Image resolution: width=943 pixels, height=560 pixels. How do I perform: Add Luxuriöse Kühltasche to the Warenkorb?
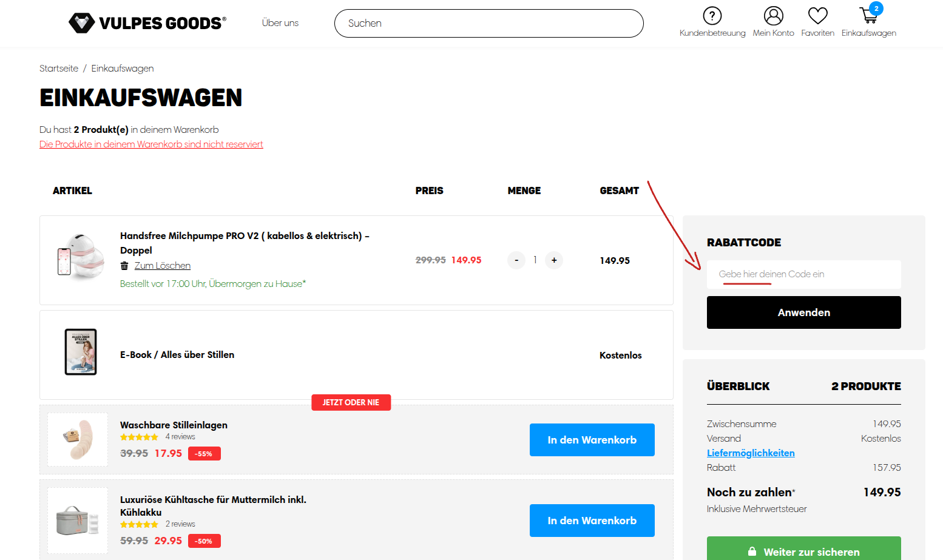pyautogui.click(x=592, y=521)
